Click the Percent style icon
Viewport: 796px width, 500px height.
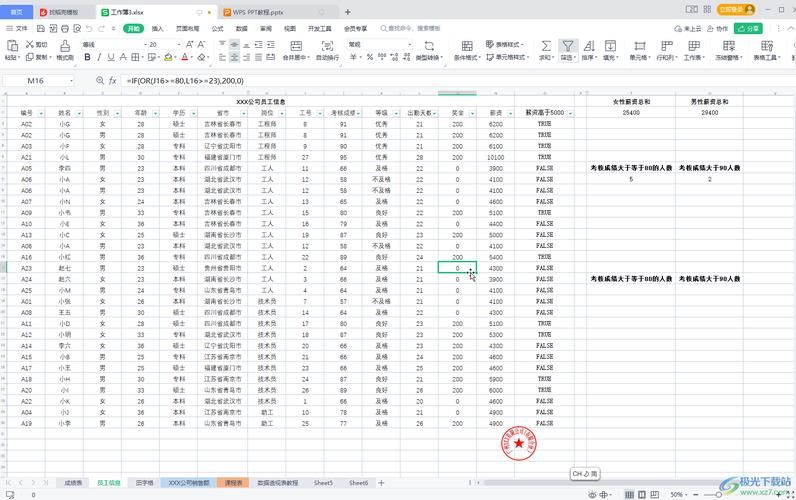tap(370, 57)
